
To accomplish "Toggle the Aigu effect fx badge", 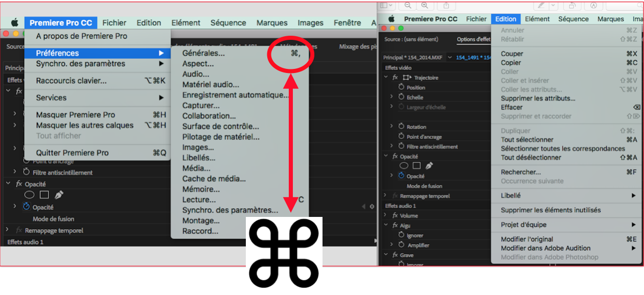I will (x=395, y=225).
